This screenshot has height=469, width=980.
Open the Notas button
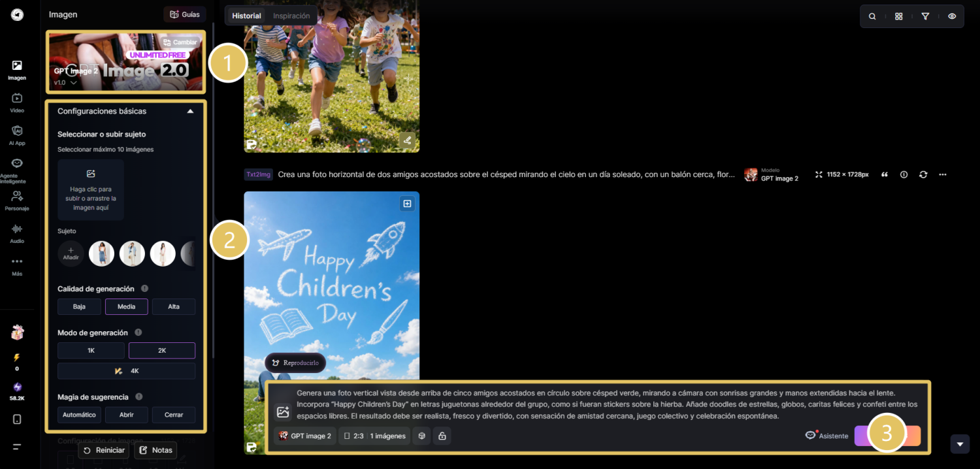(155, 450)
